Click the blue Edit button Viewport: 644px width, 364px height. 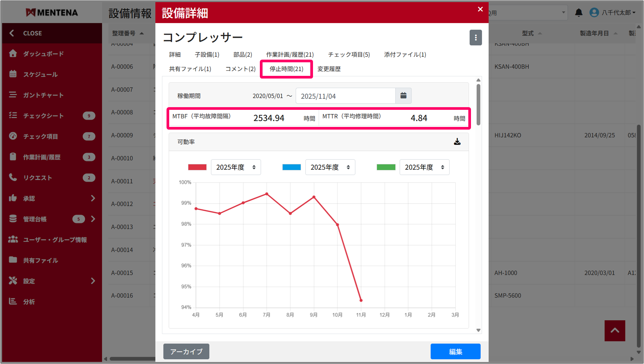455,351
